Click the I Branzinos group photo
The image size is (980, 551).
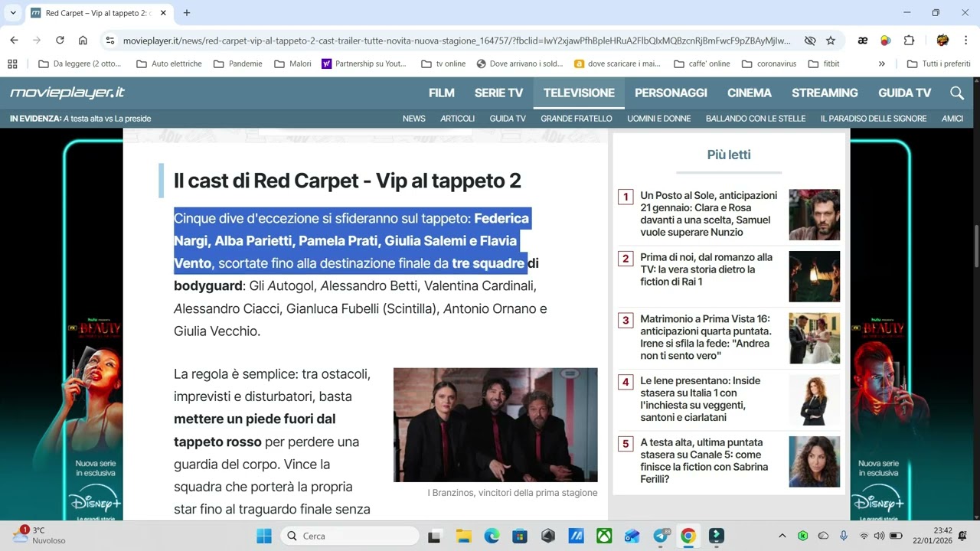click(x=495, y=425)
